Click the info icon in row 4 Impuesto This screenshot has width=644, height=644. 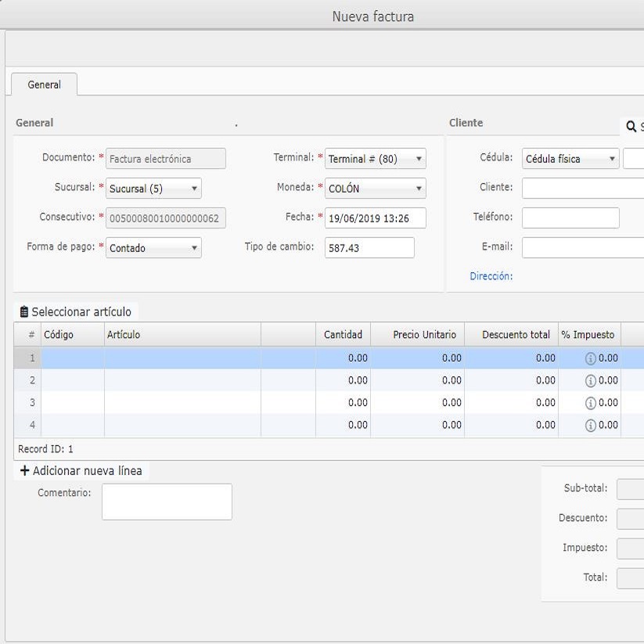point(590,425)
